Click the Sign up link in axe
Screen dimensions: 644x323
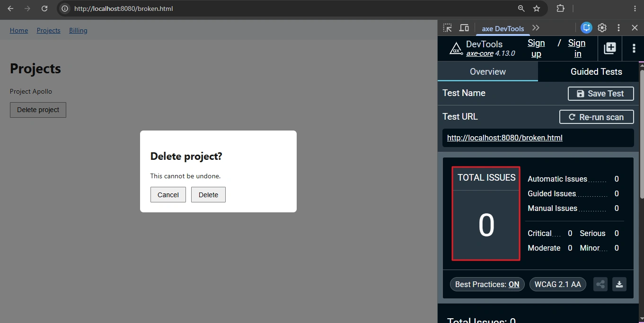tap(536, 48)
